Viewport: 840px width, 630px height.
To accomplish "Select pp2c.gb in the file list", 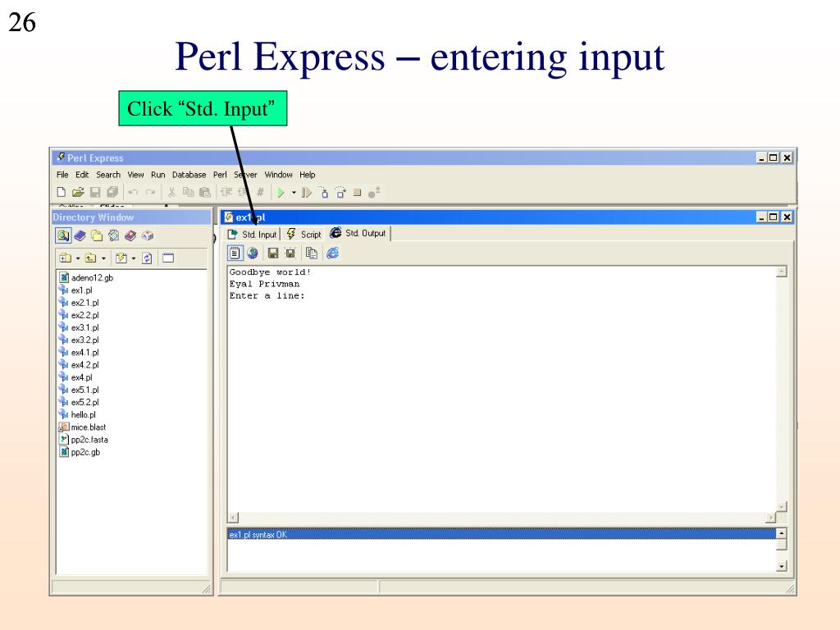I will pyautogui.click(x=80, y=452).
